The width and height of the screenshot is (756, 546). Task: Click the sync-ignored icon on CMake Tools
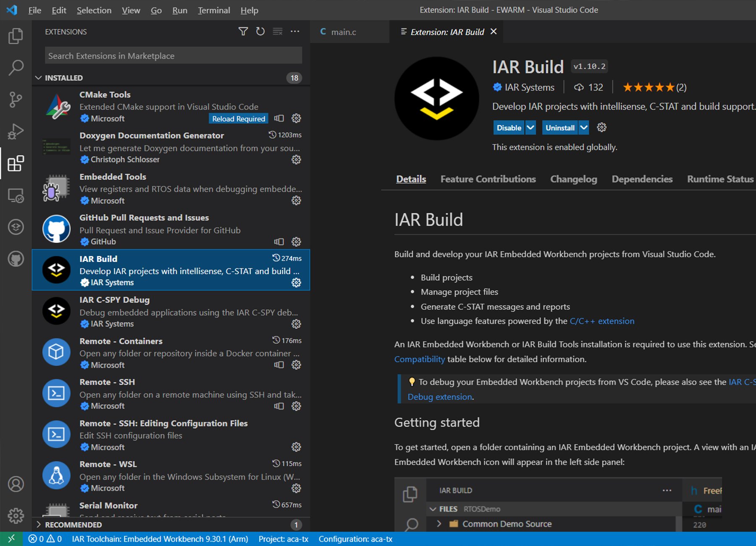pos(279,118)
